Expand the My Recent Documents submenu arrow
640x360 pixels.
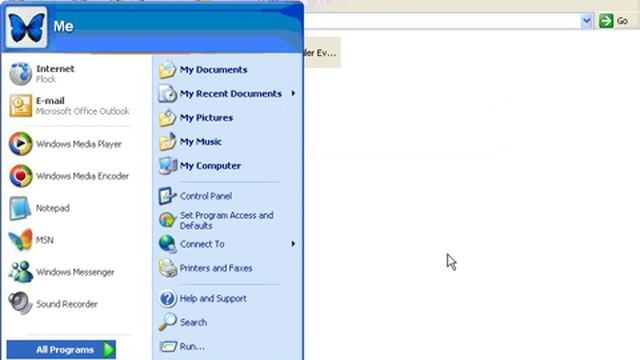pos(293,93)
